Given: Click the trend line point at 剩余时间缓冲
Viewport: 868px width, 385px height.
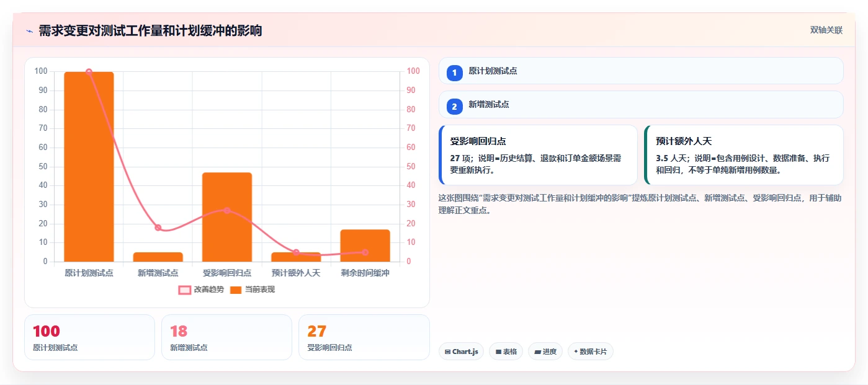Looking at the screenshot, I should (365, 252).
